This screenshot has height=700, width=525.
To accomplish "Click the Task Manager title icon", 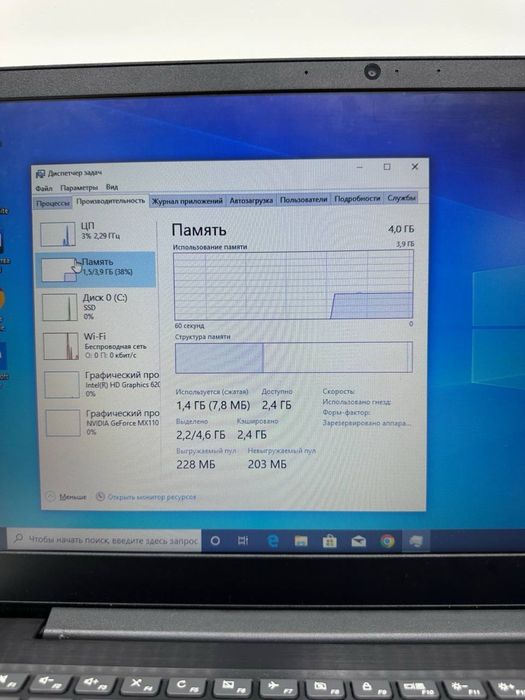I will (x=41, y=174).
